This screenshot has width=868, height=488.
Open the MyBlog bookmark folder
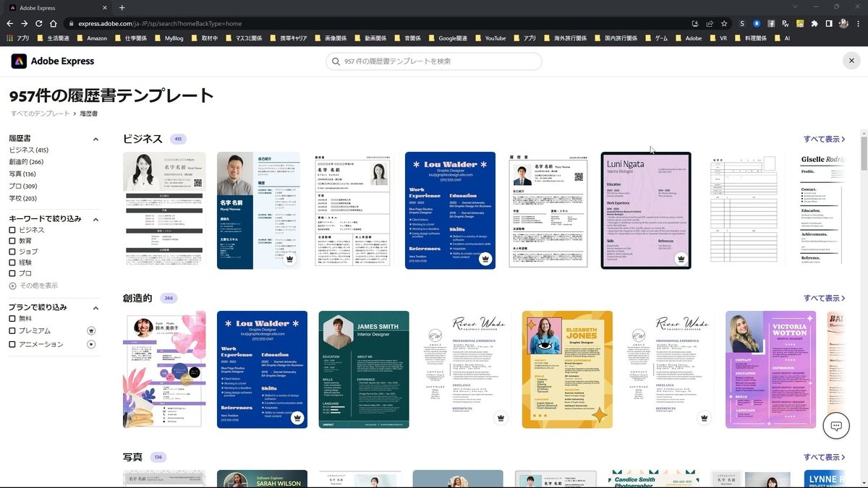[x=168, y=38]
